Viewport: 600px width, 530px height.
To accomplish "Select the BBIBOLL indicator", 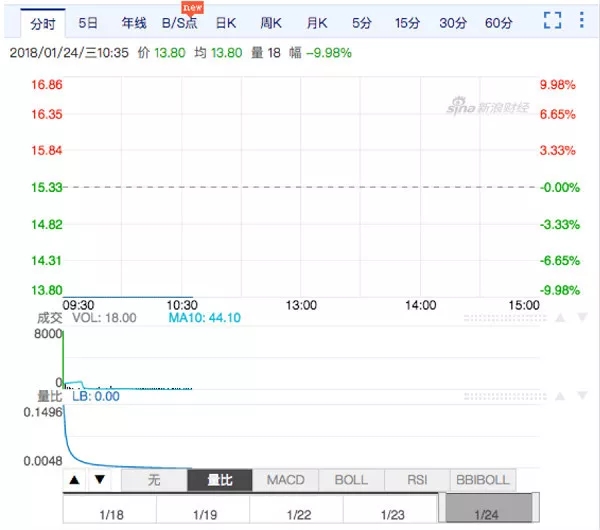I will point(483,480).
